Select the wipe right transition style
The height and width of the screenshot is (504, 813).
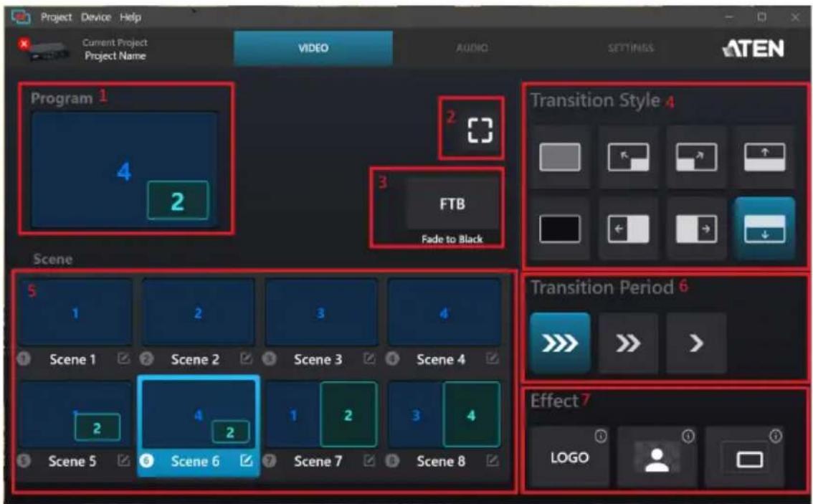coord(696,229)
